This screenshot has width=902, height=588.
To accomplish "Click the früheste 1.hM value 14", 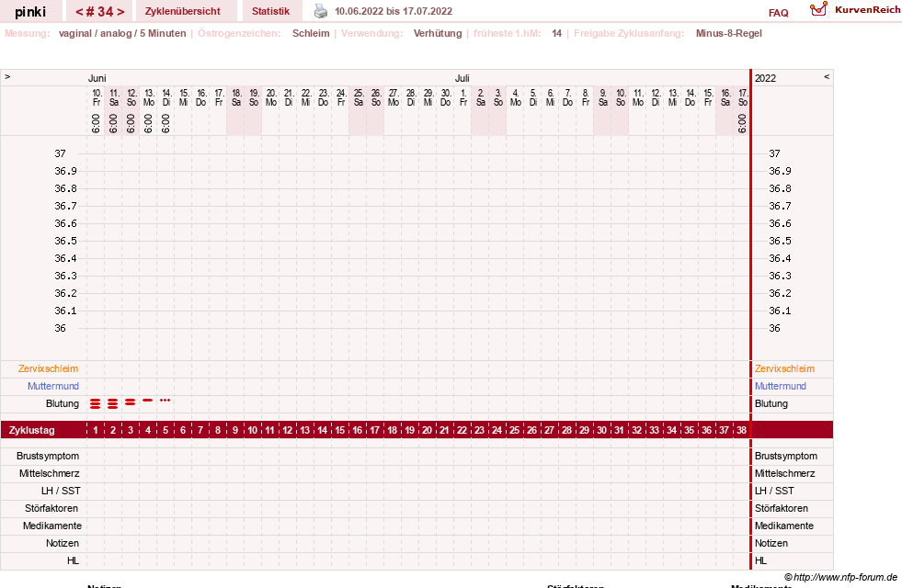I will (557, 33).
